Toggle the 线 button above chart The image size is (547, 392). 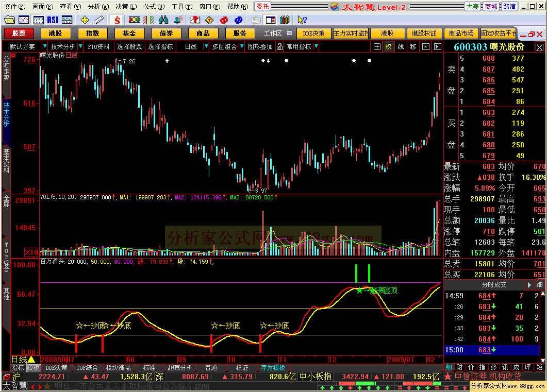click(401, 47)
